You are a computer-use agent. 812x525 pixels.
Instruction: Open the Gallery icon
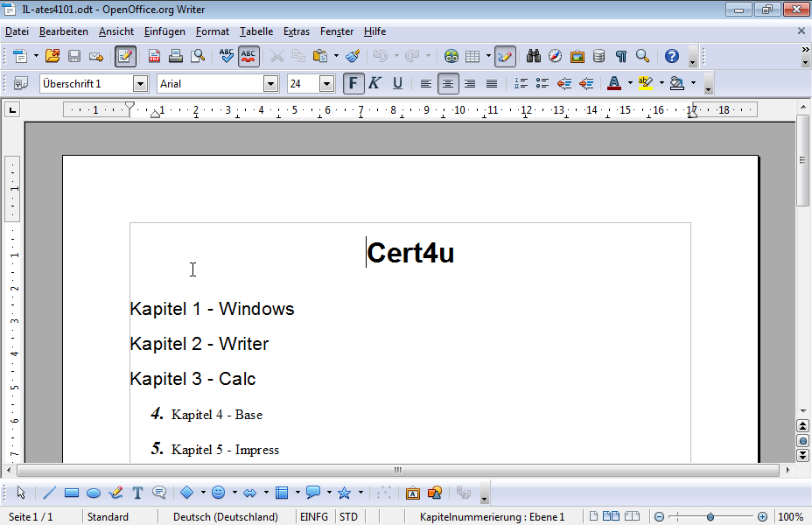click(x=577, y=56)
